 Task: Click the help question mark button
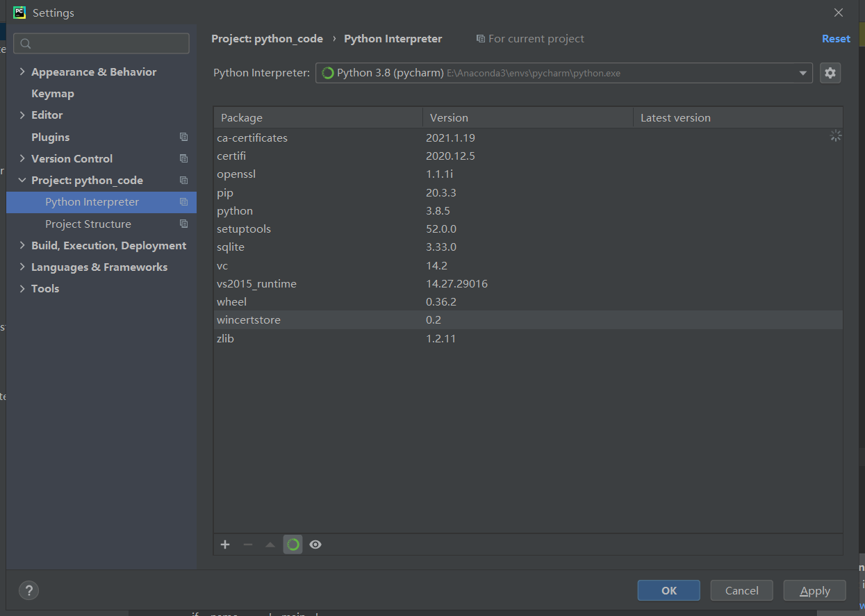[28, 590]
